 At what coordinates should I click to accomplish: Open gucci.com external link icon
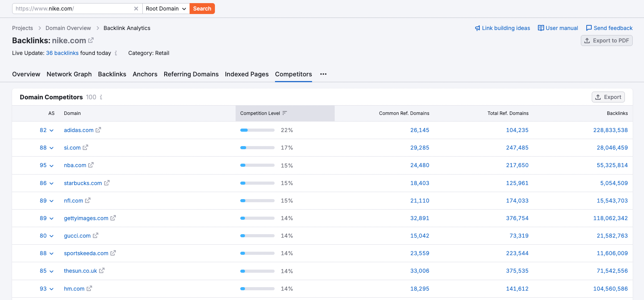(96, 235)
